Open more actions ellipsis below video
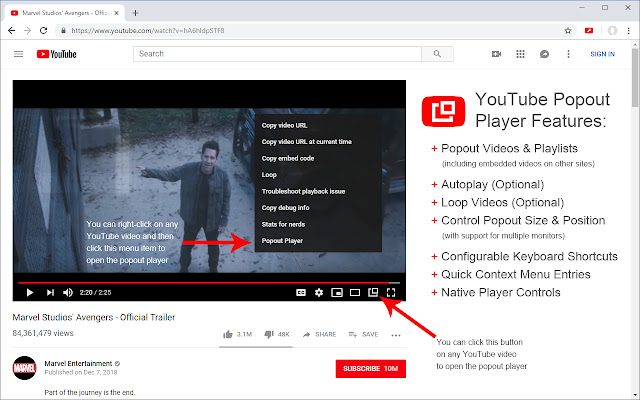This screenshot has width=640, height=400. point(396,335)
